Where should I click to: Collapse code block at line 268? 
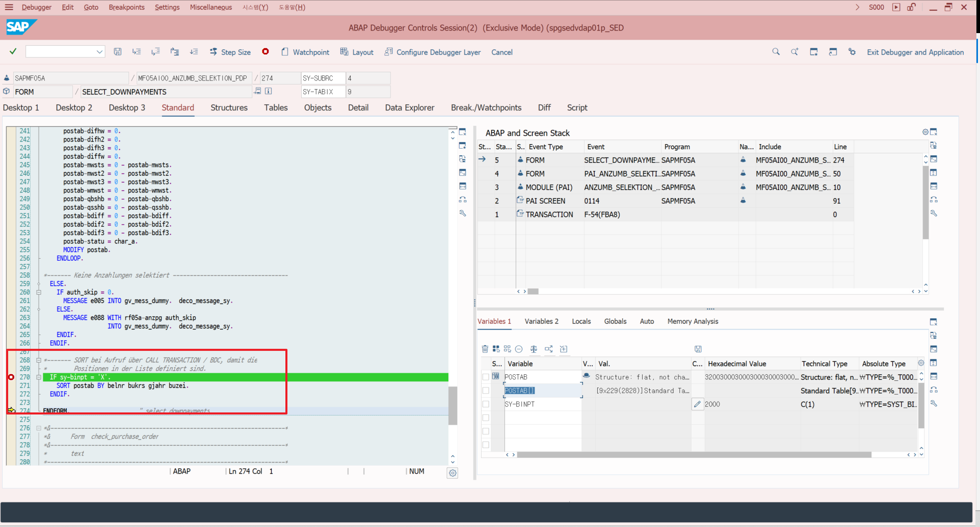39,360
